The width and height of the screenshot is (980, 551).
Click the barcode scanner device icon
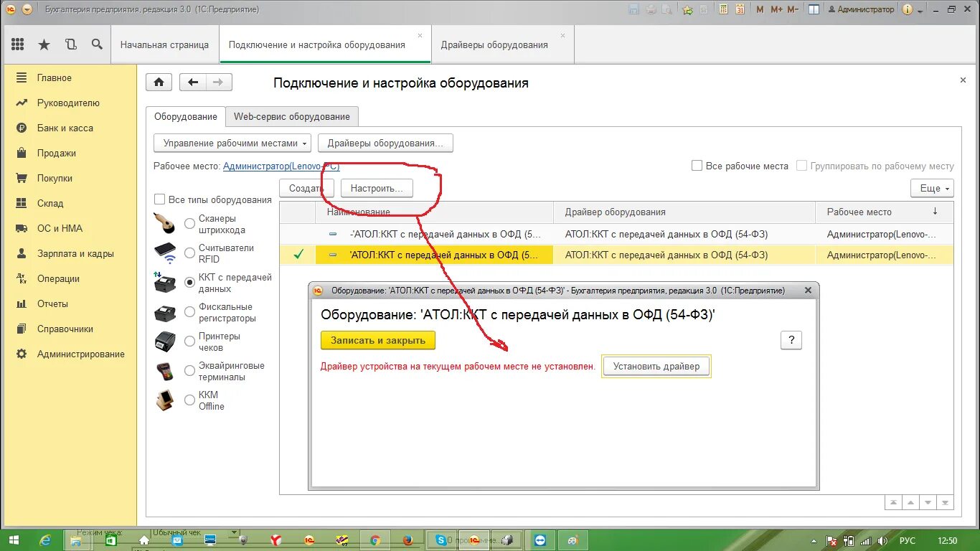164,224
